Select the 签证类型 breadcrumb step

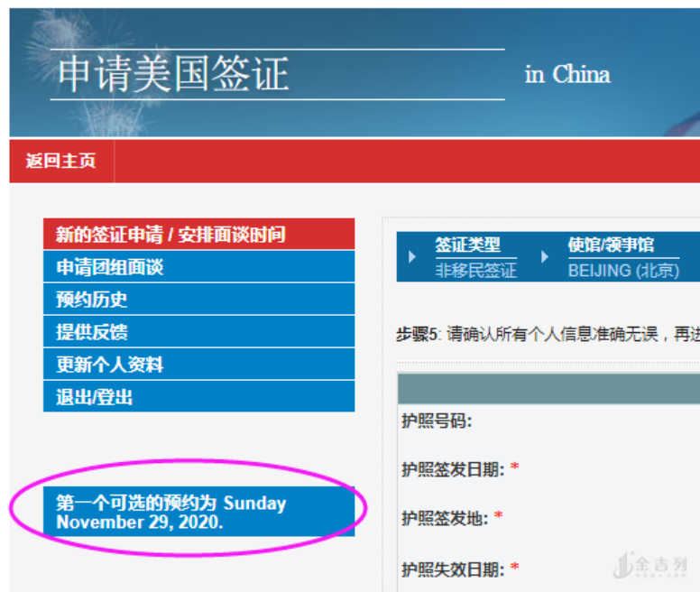[x=467, y=245]
